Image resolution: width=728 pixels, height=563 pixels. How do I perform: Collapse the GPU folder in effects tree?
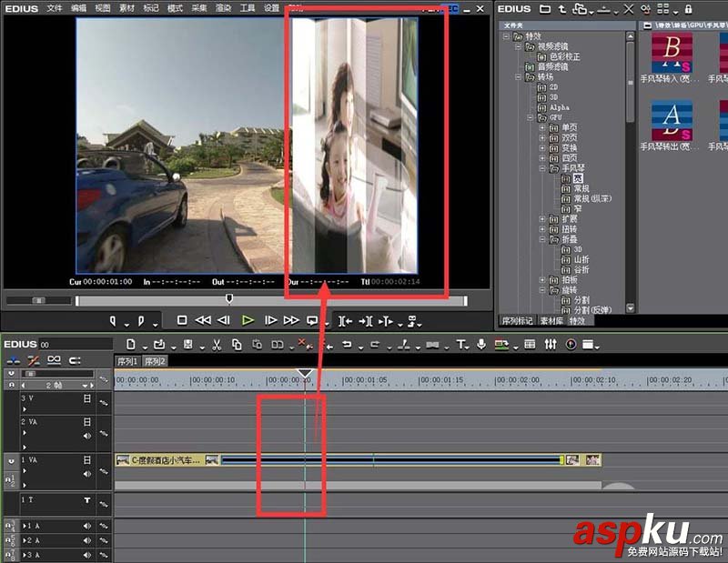coord(531,117)
